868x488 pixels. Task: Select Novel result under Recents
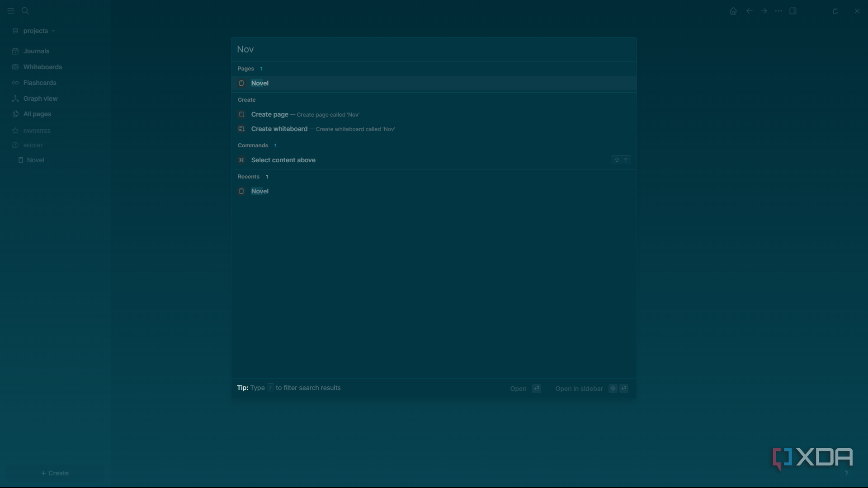[x=434, y=191]
